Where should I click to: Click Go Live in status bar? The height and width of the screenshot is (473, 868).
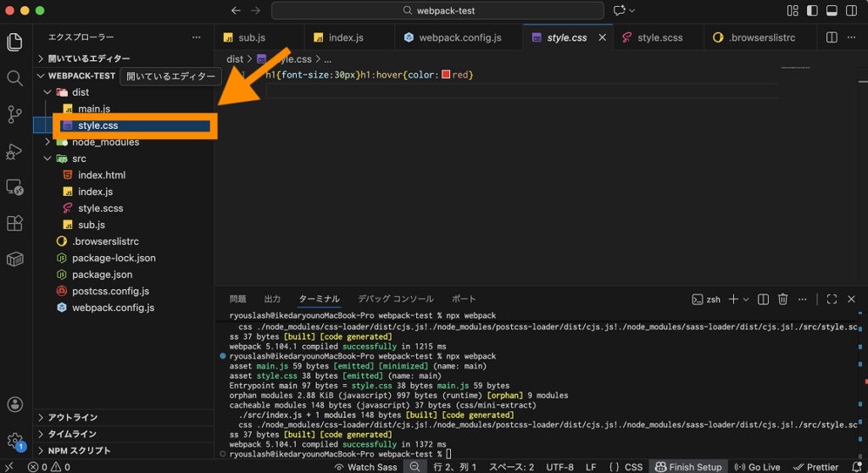[x=757, y=467]
